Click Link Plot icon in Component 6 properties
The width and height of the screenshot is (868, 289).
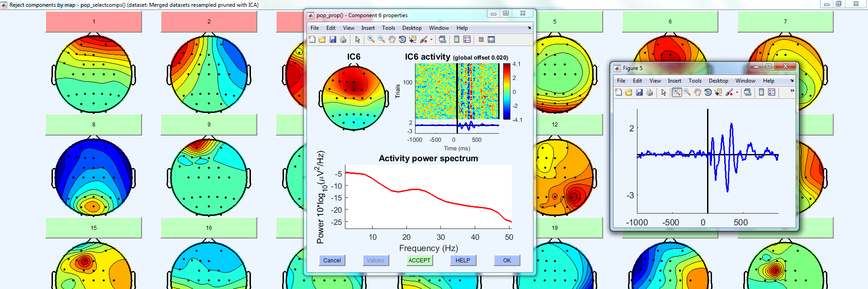[x=443, y=40]
